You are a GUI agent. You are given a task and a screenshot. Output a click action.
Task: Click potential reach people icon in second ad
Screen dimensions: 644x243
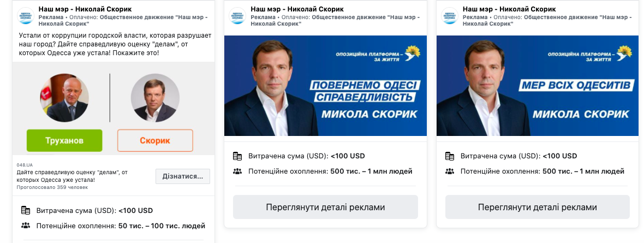(x=237, y=171)
